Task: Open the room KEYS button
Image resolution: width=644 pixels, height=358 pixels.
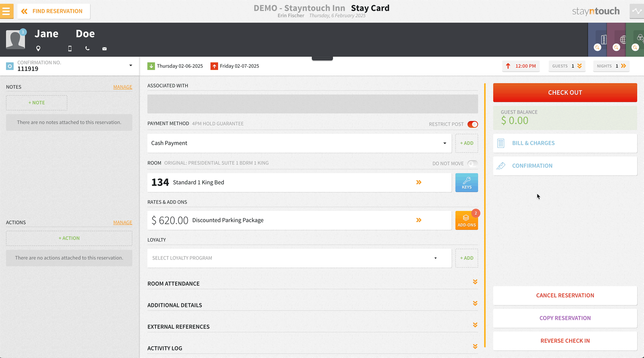Action: [x=467, y=183]
